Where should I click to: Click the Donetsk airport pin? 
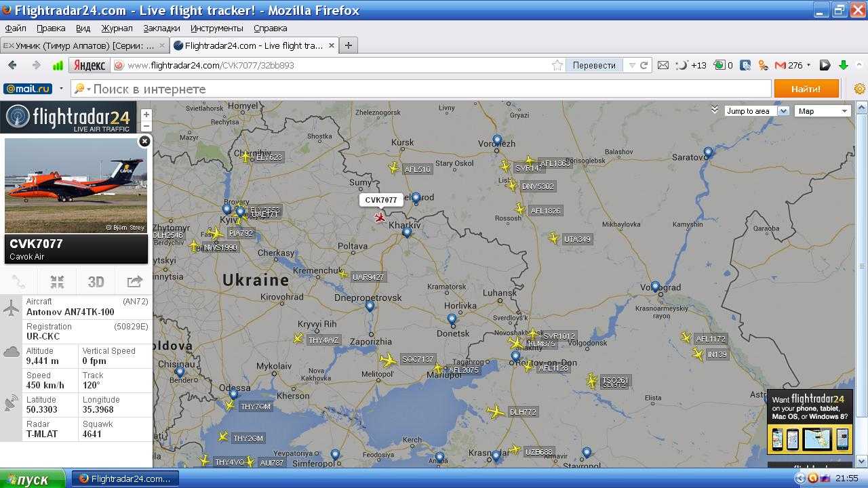click(452, 319)
